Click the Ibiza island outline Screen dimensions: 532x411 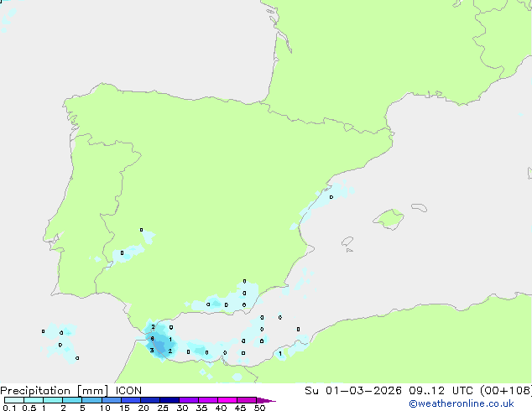(x=347, y=242)
